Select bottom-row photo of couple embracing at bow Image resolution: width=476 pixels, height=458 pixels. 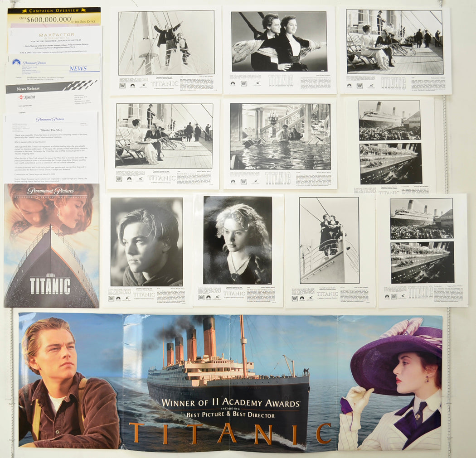[329, 240]
